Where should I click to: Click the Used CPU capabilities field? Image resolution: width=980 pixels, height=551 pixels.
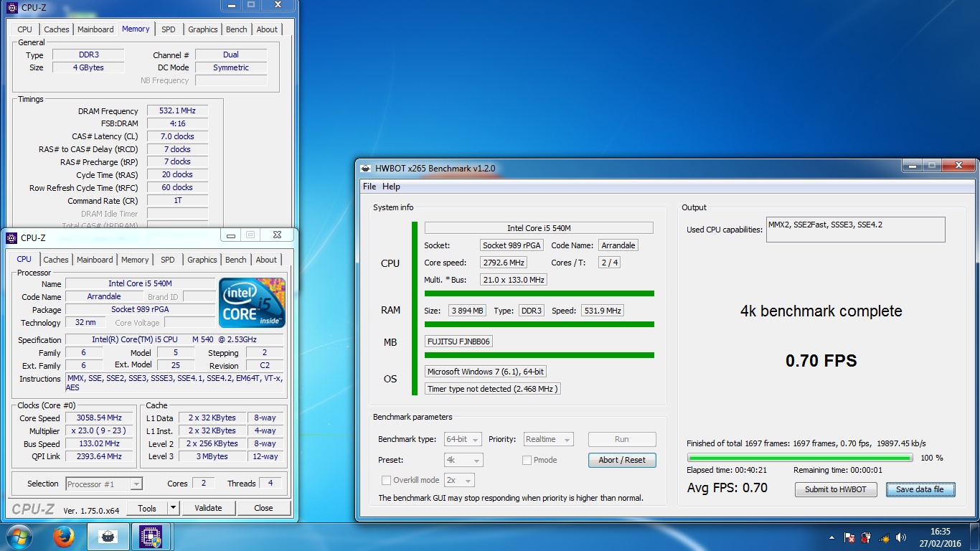click(855, 230)
